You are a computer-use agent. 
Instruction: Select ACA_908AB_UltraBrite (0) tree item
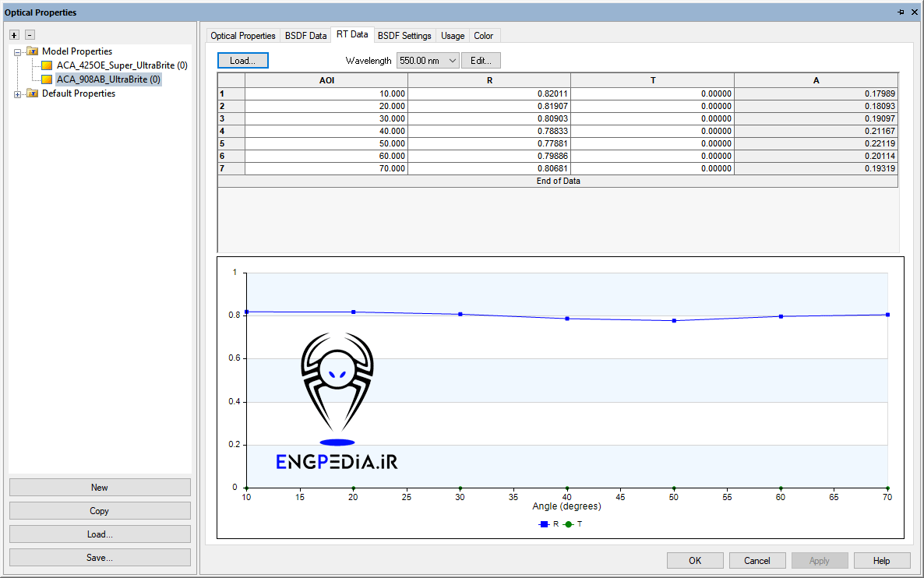click(x=108, y=79)
